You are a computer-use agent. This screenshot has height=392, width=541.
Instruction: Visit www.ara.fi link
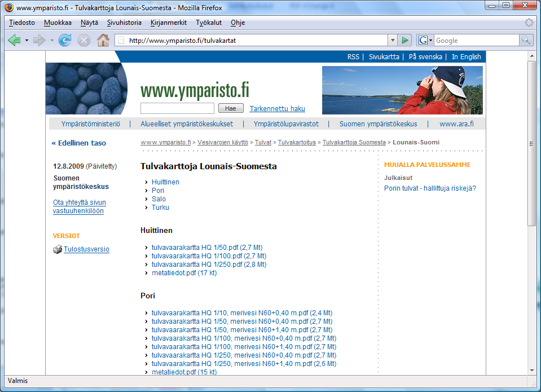click(x=456, y=124)
